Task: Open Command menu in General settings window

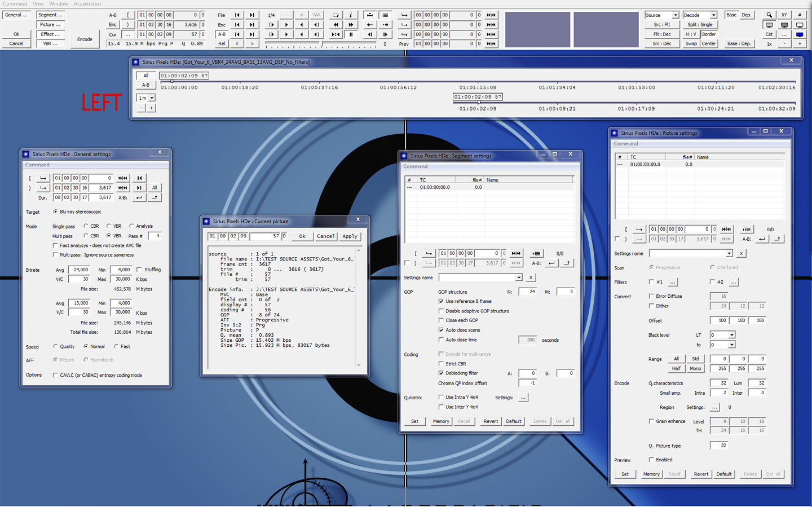Action: click(x=37, y=165)
